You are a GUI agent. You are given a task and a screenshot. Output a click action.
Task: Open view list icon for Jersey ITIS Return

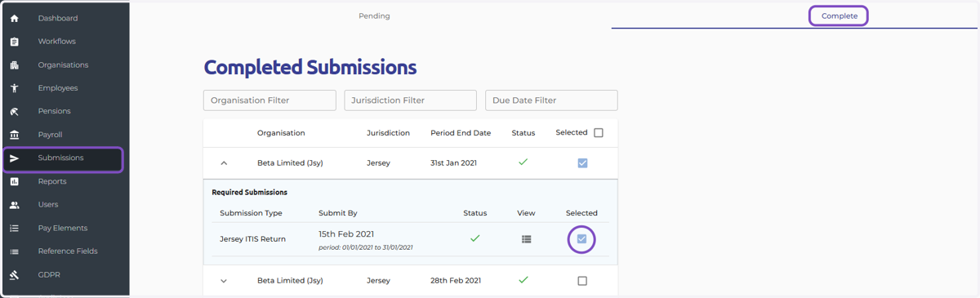click(526, 239)
